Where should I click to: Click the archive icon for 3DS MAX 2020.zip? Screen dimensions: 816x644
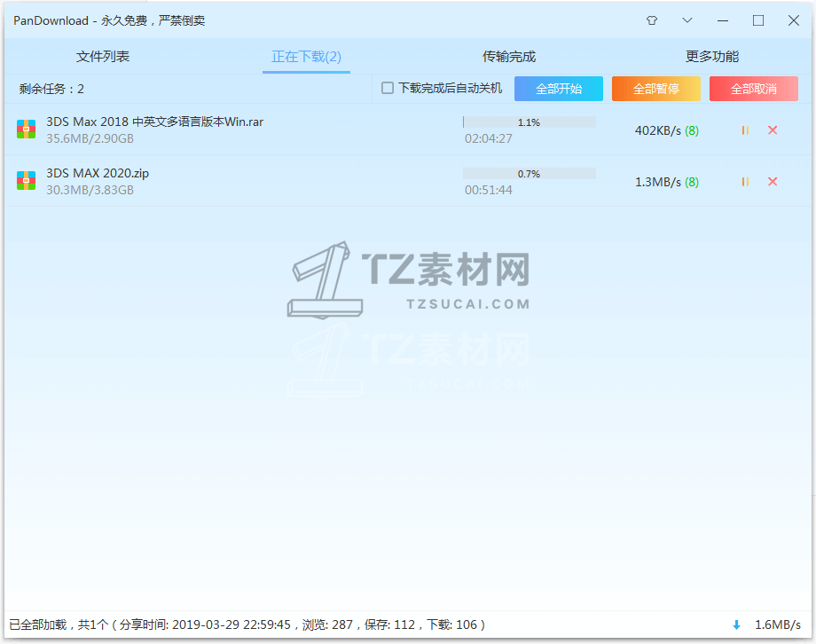coord(26,181)
